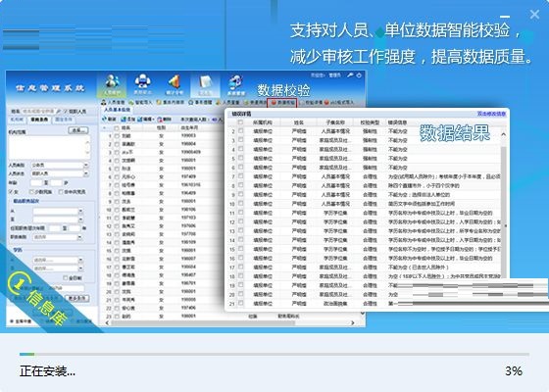The height and width of the screenshot is (392, 549).
Task: Open the chart statistics icon in top navigation
Action: pyautogui.click(x=175, y=85)
